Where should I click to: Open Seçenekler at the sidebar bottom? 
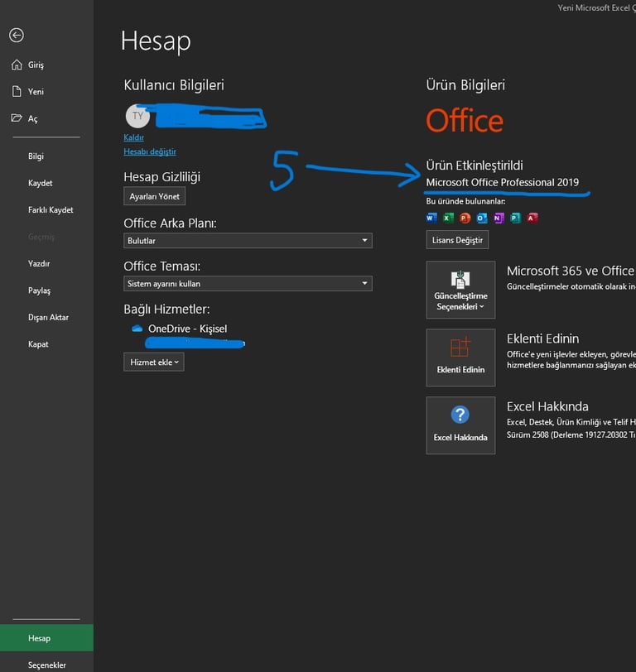pyautogui.click(x=46, y=665)
